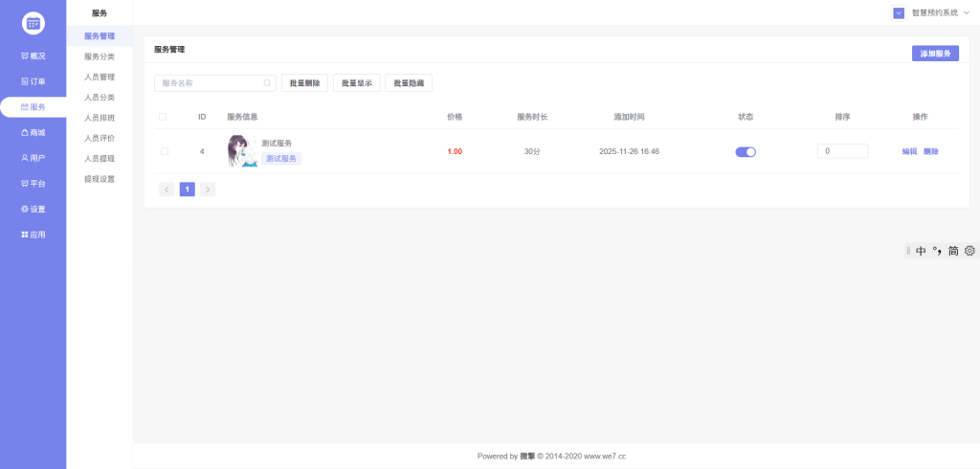Viewport: 980px width, 469px height.
Task: Click the search magnifier icon
Action: pyautogui.click(x=267, y=83)
